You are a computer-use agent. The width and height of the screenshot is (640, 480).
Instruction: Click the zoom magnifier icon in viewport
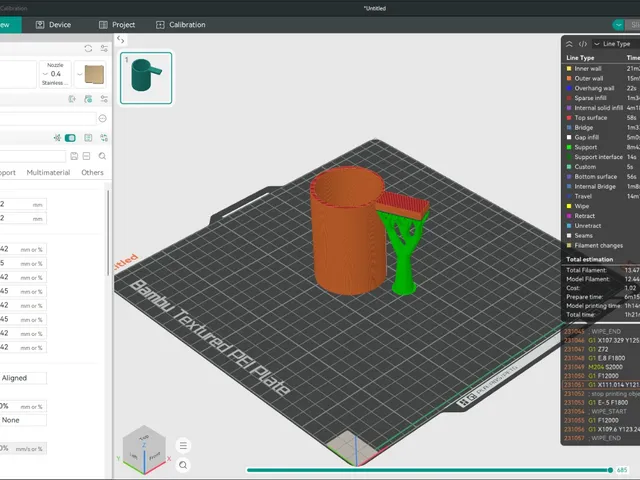183,465
